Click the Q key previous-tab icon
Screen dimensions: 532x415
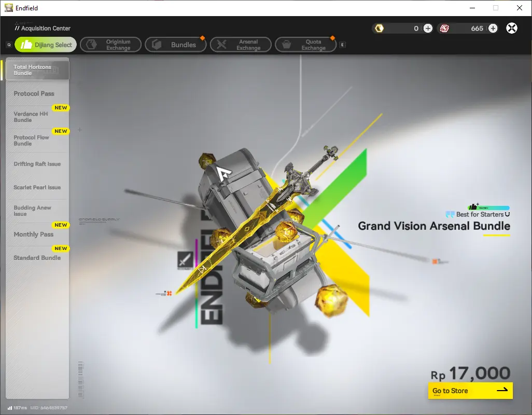pyautogui.click(x=9, y=45)
